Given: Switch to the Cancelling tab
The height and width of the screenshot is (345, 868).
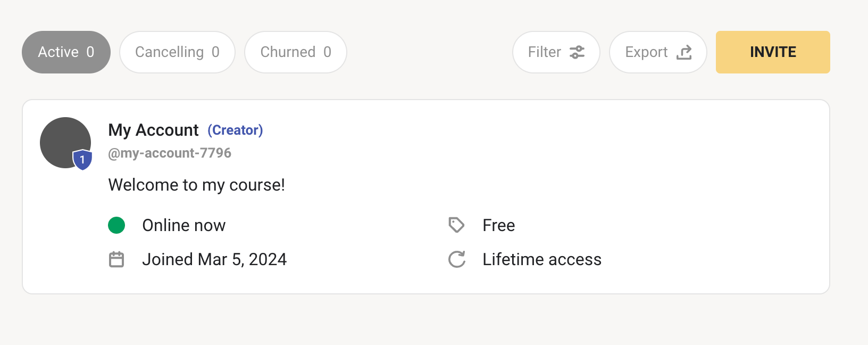Looking at the screenshot, I should (177, 52).
